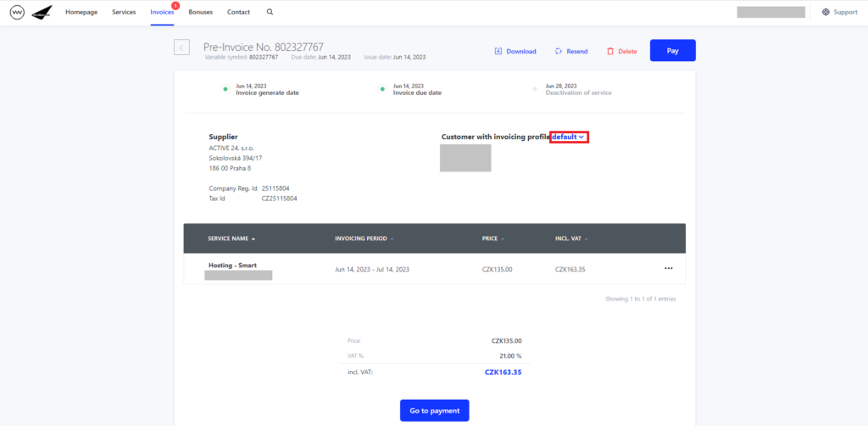Screen dimensions: 868x426
Task: Sort table by Invoicing Period column
Action: click(x=364, y=238)
